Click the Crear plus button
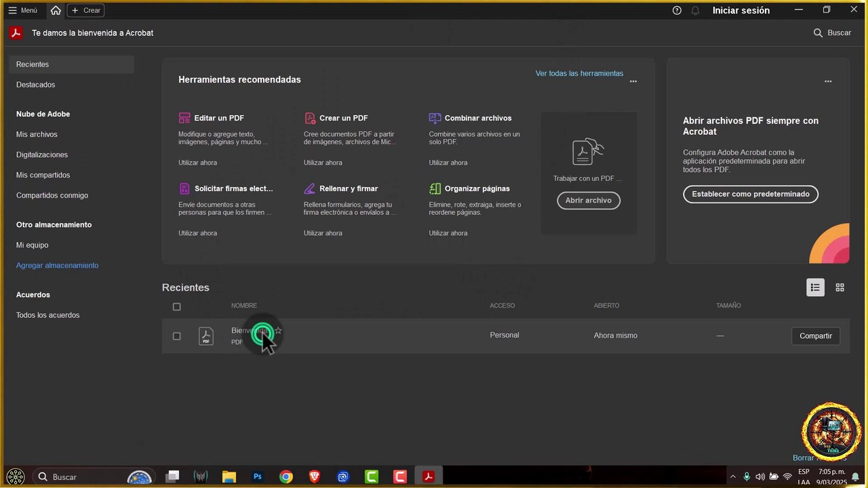 tap(86, 10)
